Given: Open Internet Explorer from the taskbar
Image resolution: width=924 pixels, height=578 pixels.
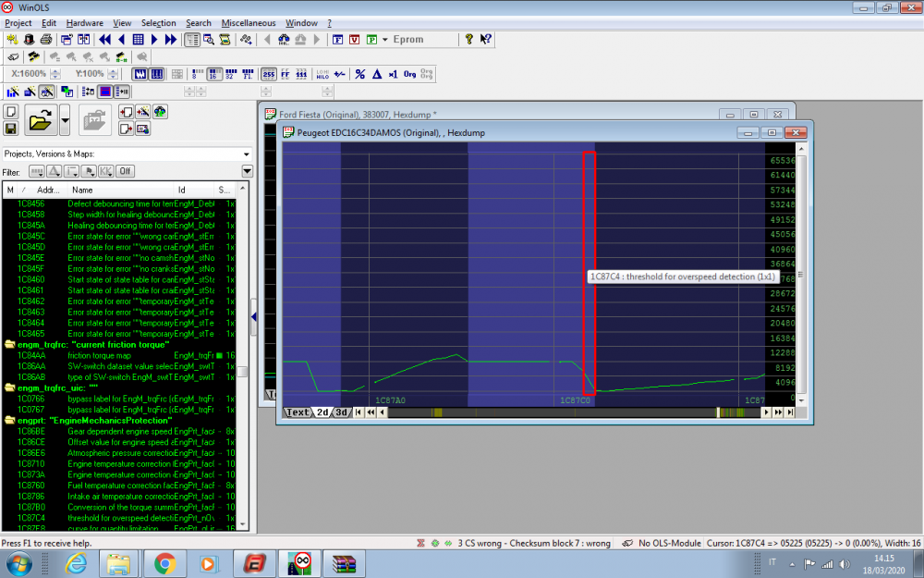Looking at the screenshot, I should (76, 564).
